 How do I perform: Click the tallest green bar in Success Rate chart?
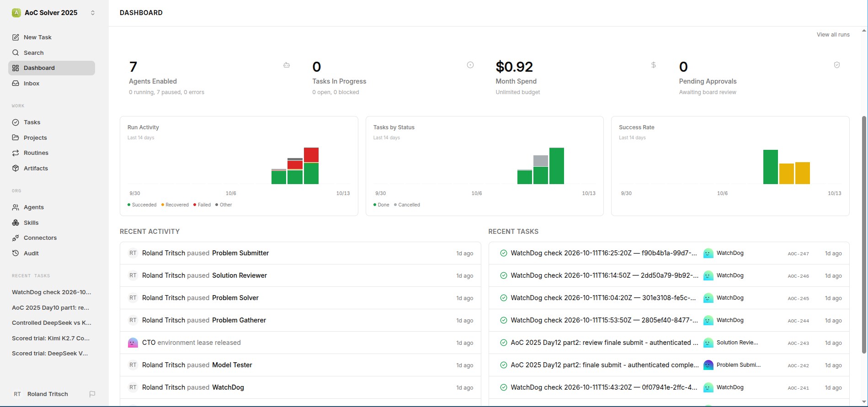[x=771, y=167]
